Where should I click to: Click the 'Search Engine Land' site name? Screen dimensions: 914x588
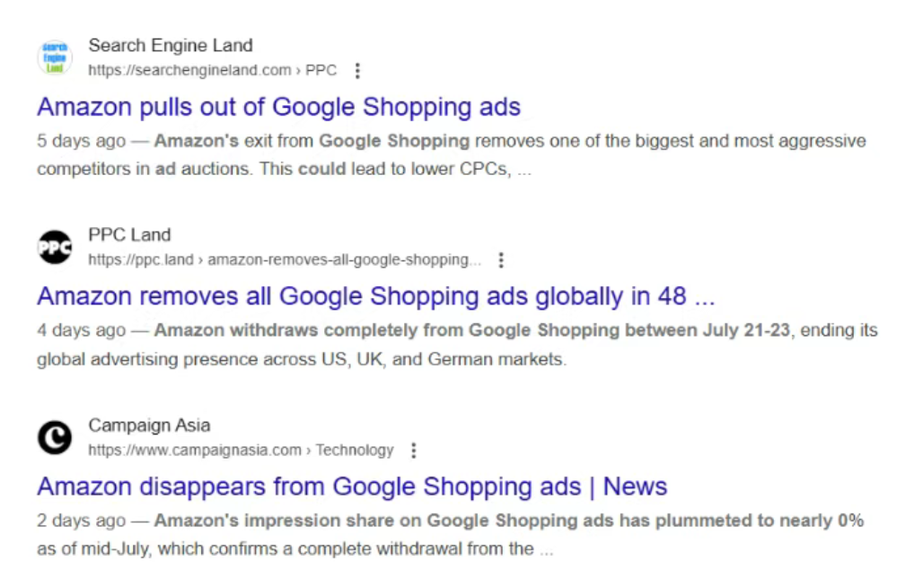pos(171,46)
